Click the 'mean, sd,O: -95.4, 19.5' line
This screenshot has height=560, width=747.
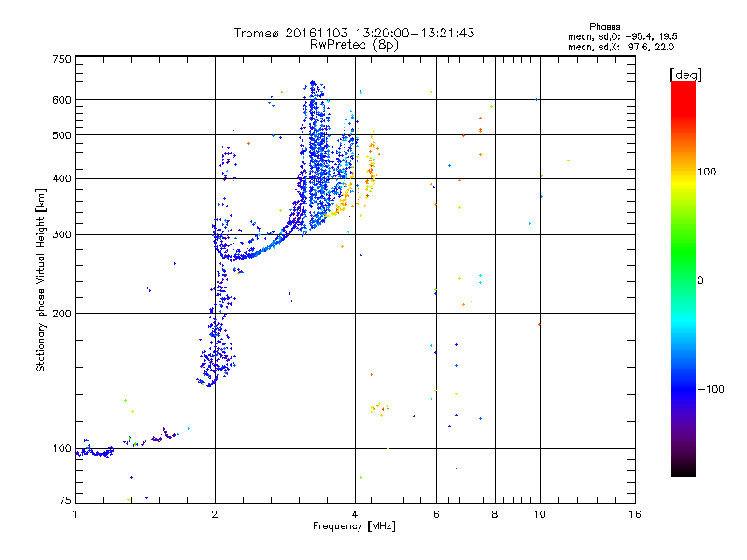click(x=622, y=36)
